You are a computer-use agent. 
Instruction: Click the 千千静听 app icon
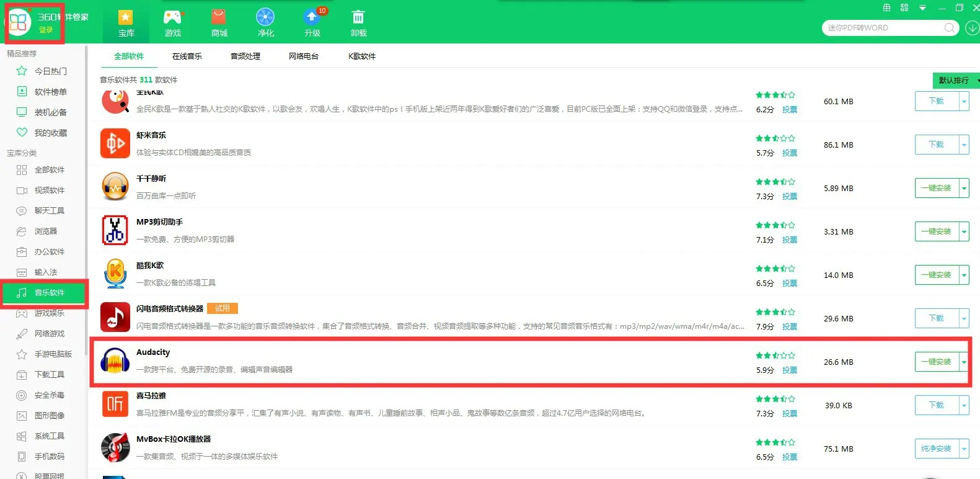[x=115, y=187]
